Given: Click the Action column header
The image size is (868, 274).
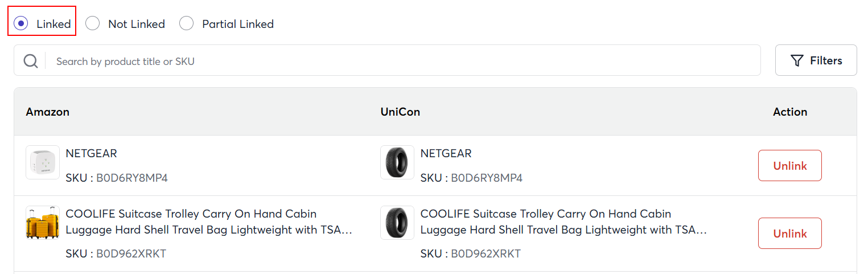Looking at the screenshot, I should tap(789, 112).
